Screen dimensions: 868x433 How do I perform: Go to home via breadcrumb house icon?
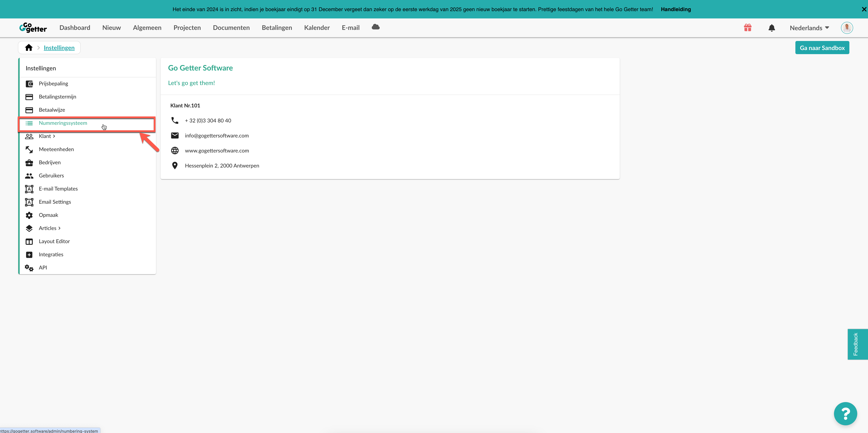tap(29, 47)
